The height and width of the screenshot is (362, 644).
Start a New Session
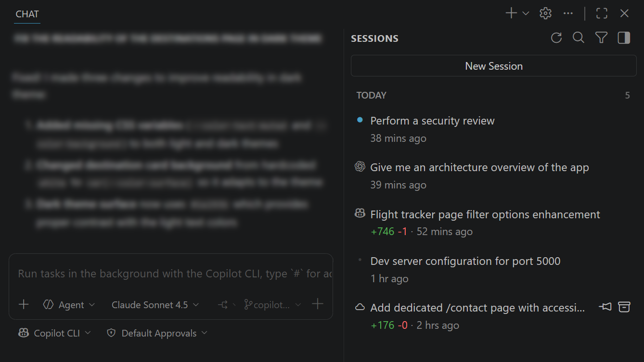[x=493, y=65]
